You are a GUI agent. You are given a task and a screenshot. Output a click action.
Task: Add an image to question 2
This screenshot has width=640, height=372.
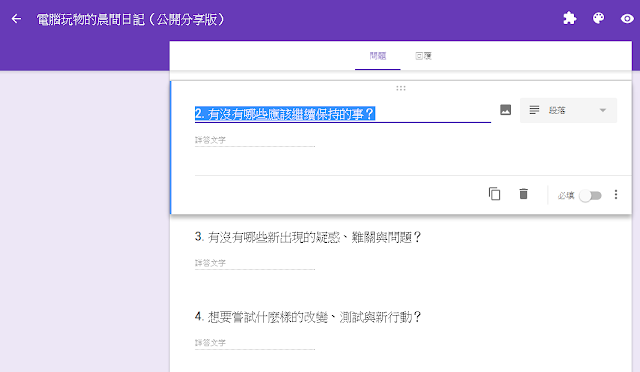point(505,110)
